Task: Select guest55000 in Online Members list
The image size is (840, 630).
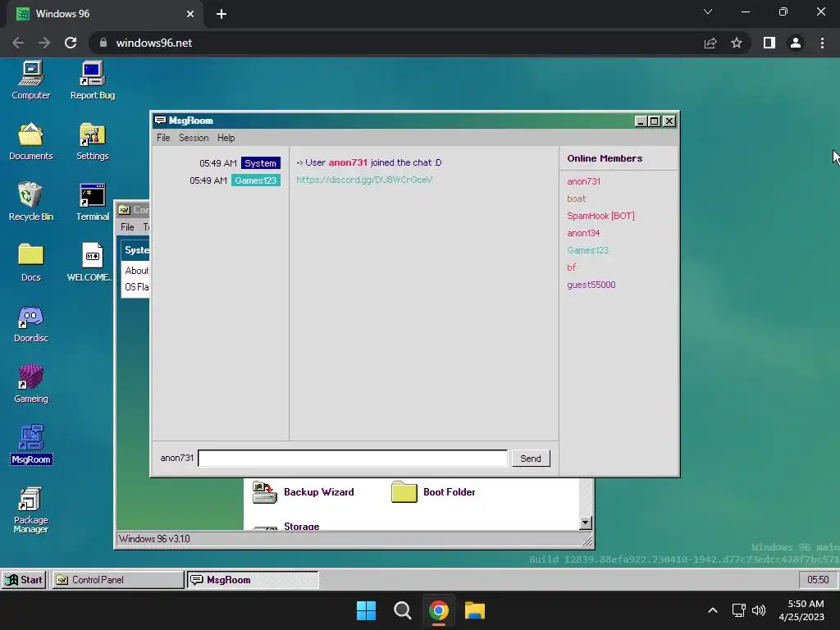Action: 591,285
